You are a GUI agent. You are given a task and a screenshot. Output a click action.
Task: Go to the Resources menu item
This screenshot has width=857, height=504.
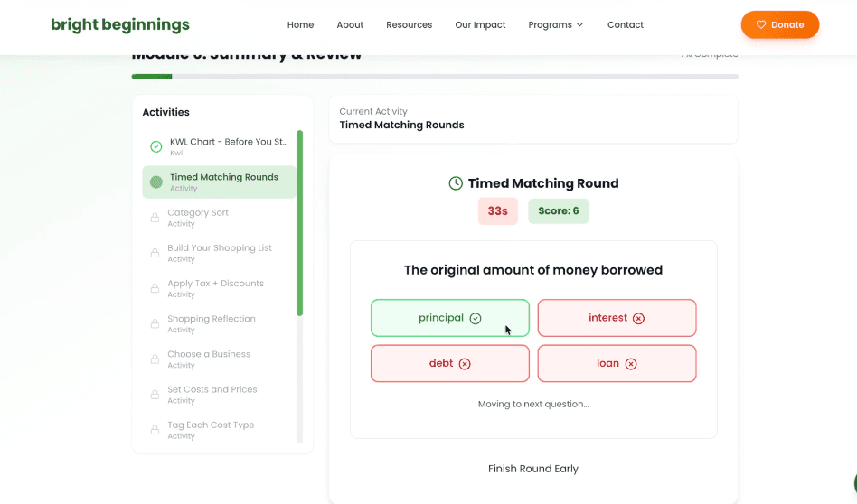409,25
